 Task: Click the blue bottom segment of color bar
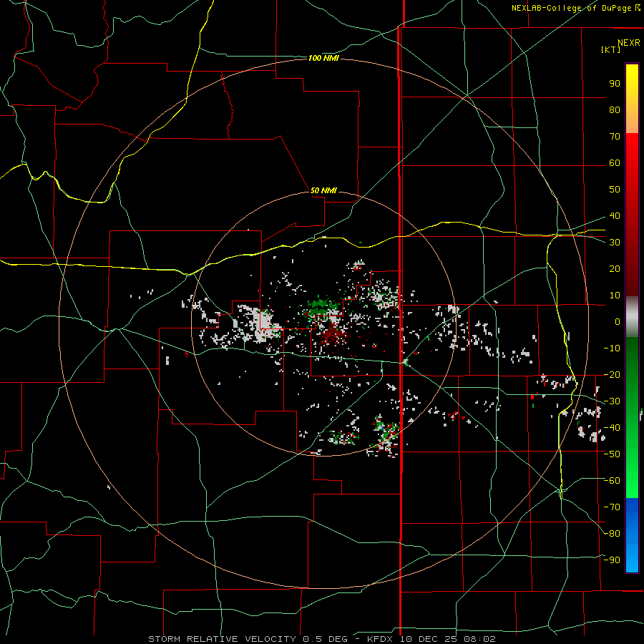(632, 535)
